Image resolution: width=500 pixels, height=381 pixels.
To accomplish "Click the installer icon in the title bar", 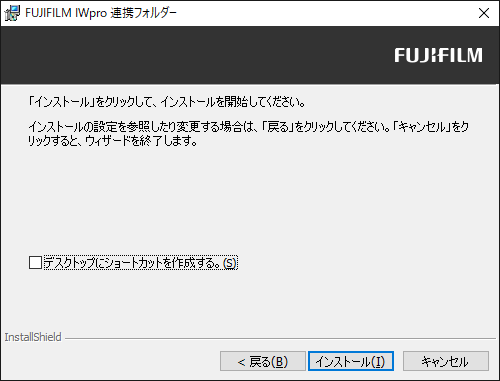I will pyautogui.click(x=12, y=13).
